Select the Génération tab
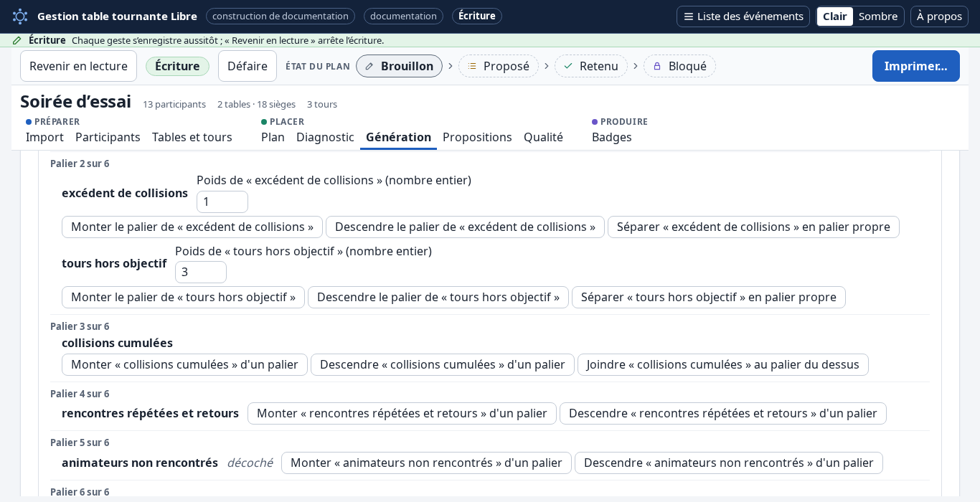The image size is (980, 502). (398, 137)
